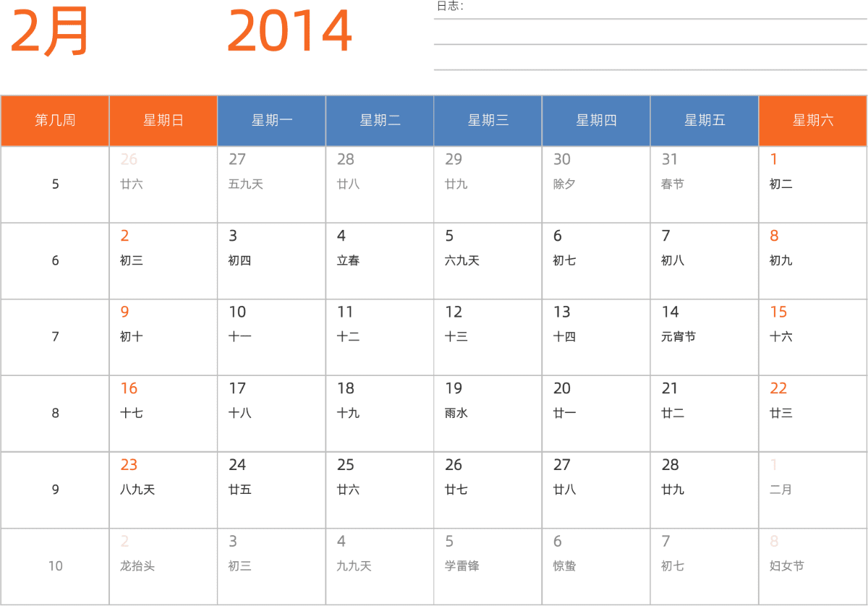
Task: Select week number 10 row label
Action: (x=55, y=566)
